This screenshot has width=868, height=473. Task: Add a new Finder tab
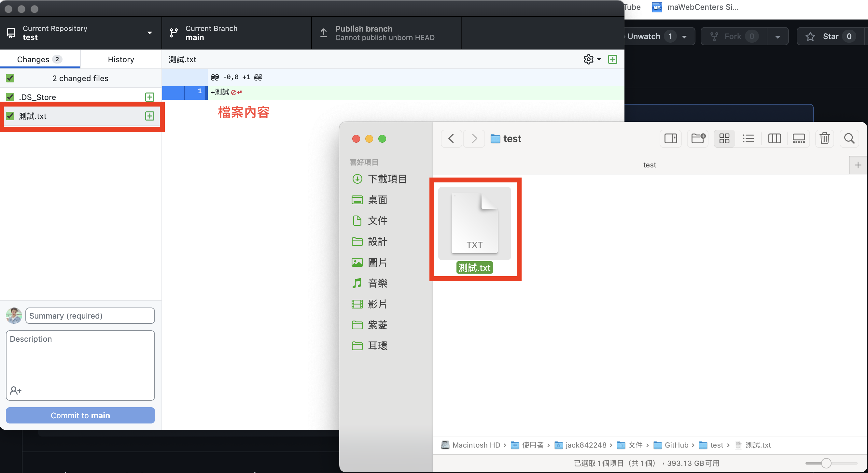coord(858,165)
